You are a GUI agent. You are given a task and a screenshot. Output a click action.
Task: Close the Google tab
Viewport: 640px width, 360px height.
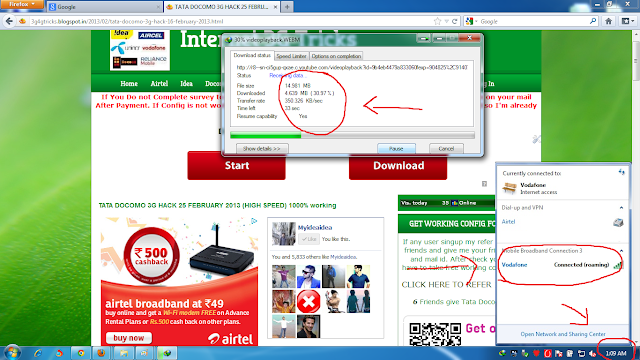coord(158,7)
